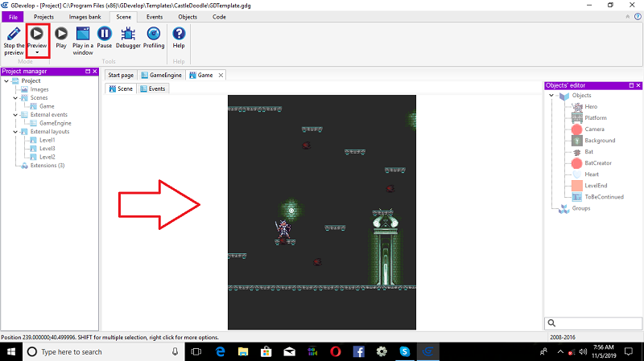The width and height of the screenshot is (644, 361).
Task: Float the Objects' editor panel
Action: click(631, 85)
